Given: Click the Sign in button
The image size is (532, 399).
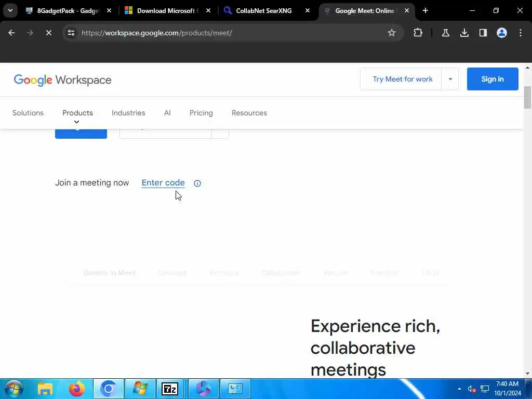Looking at the screenshot, I should [x=493, y=79].
